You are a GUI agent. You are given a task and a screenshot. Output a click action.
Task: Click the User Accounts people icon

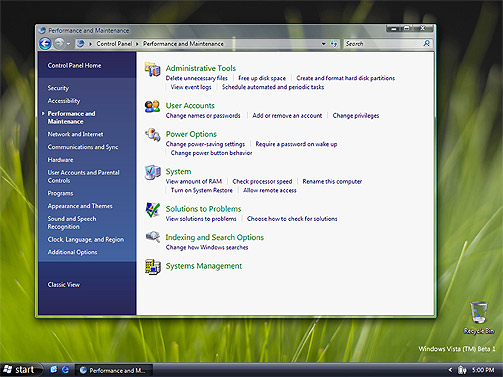(152, 107)
